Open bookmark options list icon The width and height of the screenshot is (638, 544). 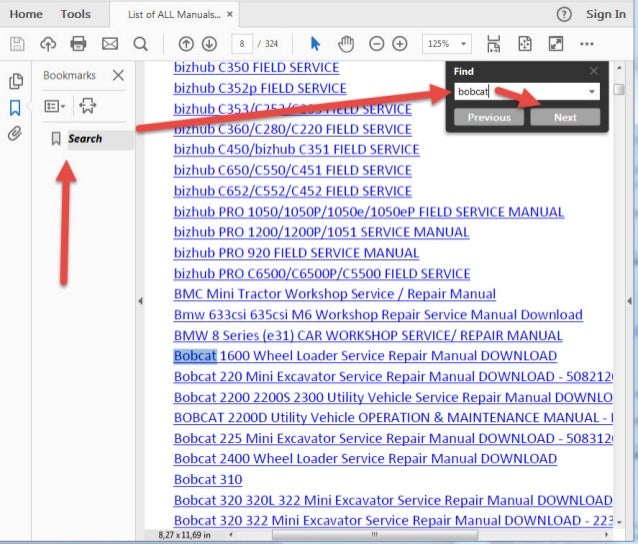(55, 106)
